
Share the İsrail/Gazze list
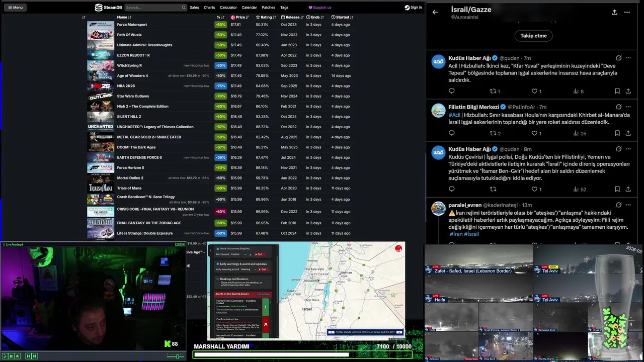pyautogui.click(x=614, y=12)
